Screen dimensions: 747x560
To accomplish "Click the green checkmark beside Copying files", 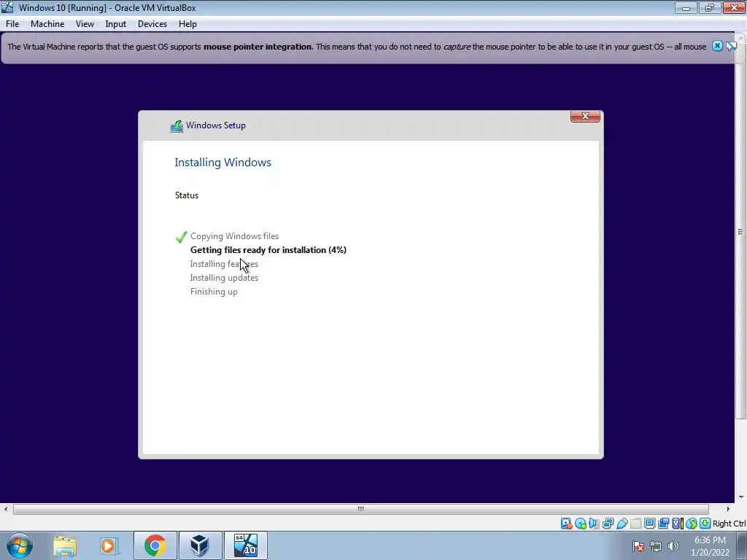I will pos(181,237).
